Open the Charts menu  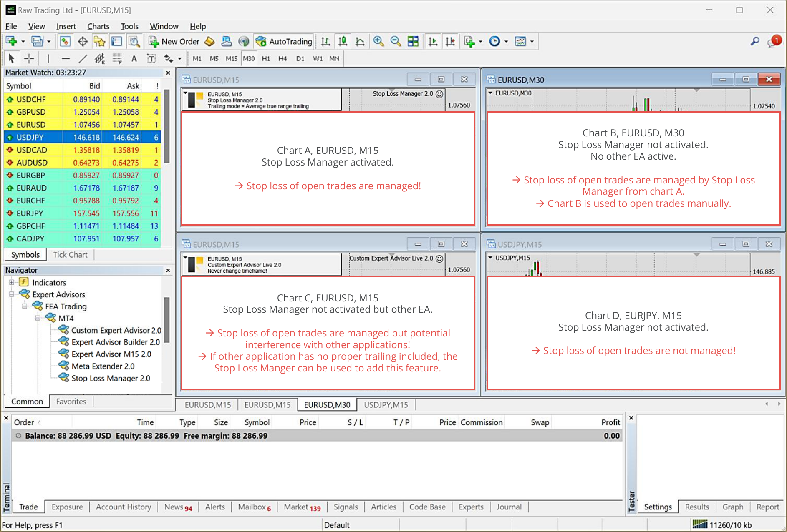coord(98,26)
